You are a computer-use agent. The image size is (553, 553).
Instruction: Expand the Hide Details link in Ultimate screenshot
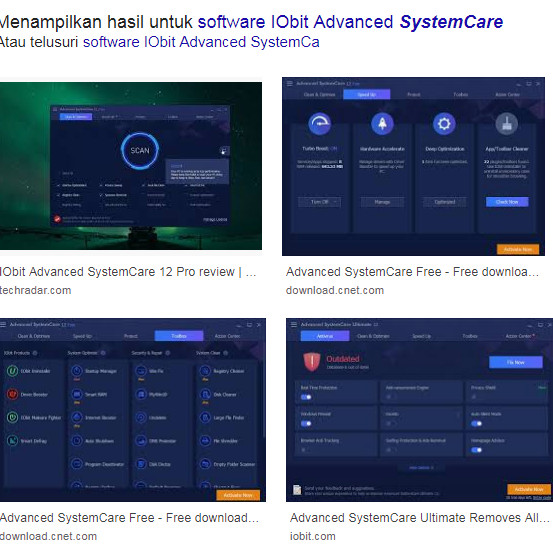[421, 468]
